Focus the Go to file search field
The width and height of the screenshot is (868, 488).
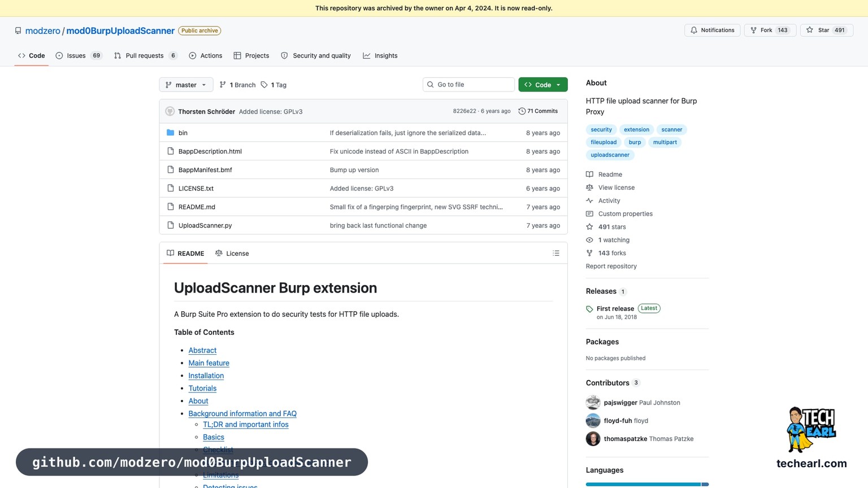point(468,85)
